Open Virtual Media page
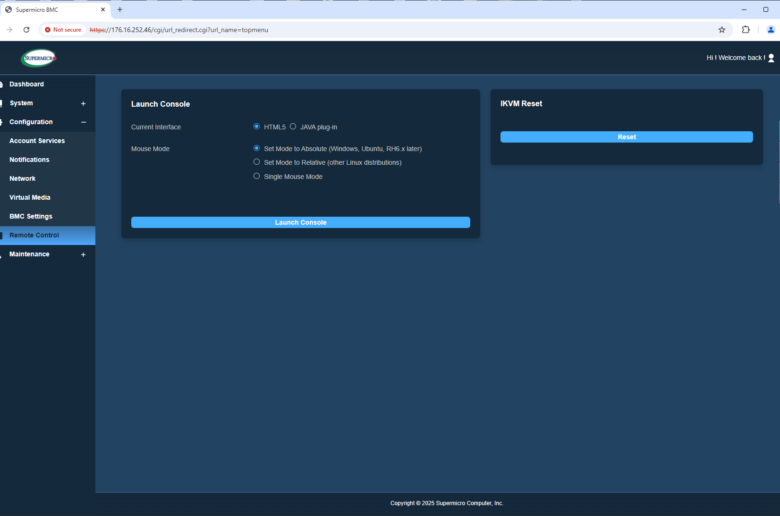This screenshot has width=780, height=516. [29, 198]
